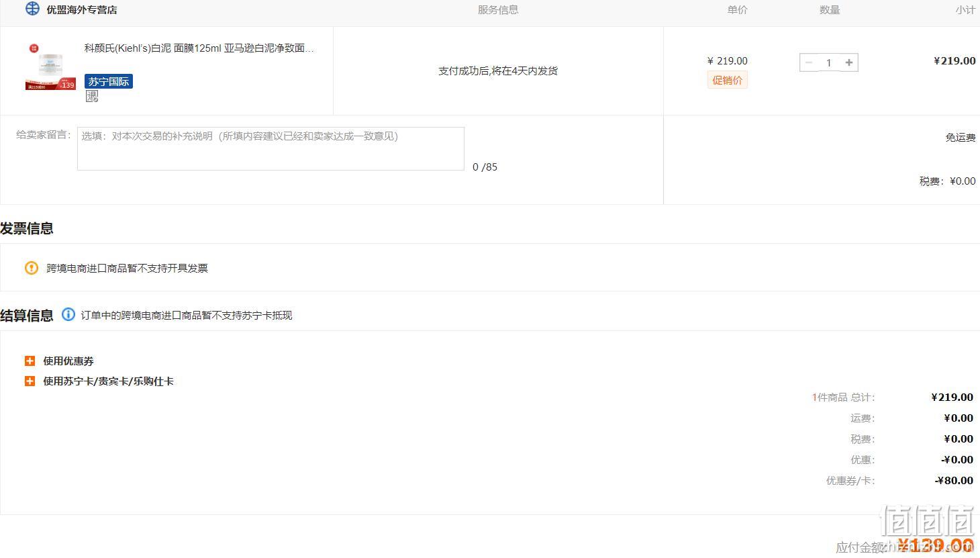The image size is (980, 558).
Task: Click the 税费：¥0.00 text in the item row
Action: point(947,181)
